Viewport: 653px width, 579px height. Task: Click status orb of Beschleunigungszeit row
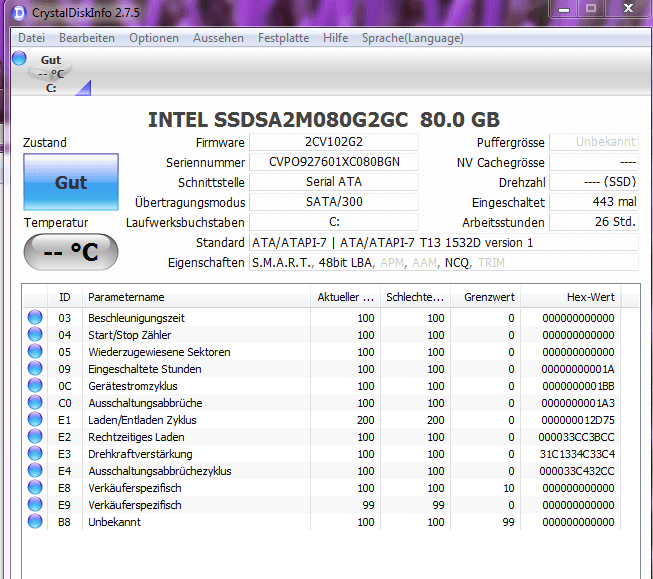click(35, 317)
